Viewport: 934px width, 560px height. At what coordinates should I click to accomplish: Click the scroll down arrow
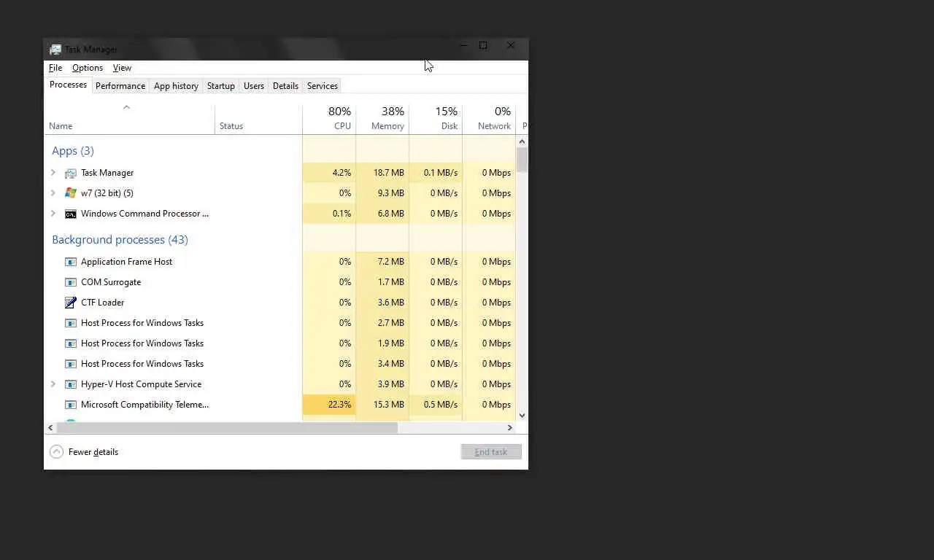522,416
